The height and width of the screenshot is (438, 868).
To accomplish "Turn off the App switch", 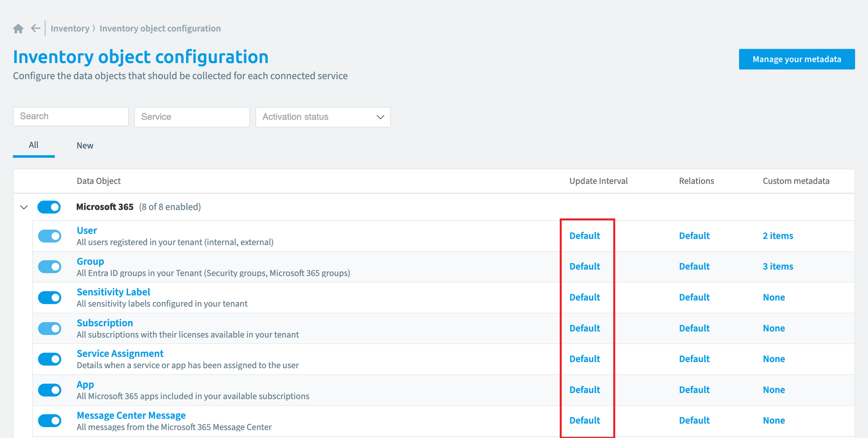I will (49, 390).
